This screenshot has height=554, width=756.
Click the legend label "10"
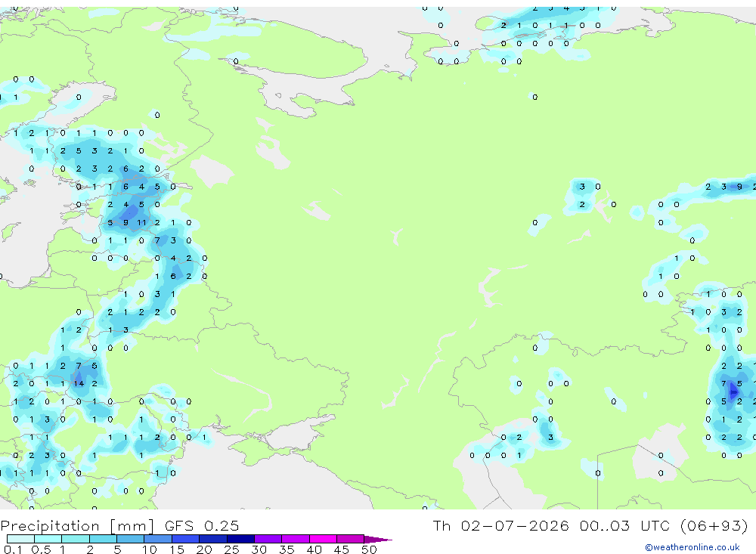150,549
